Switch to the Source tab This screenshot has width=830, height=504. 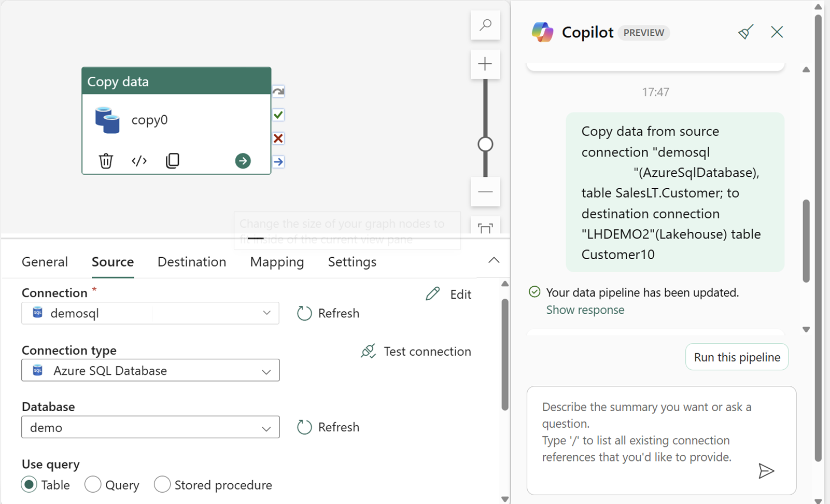(113, 262)
